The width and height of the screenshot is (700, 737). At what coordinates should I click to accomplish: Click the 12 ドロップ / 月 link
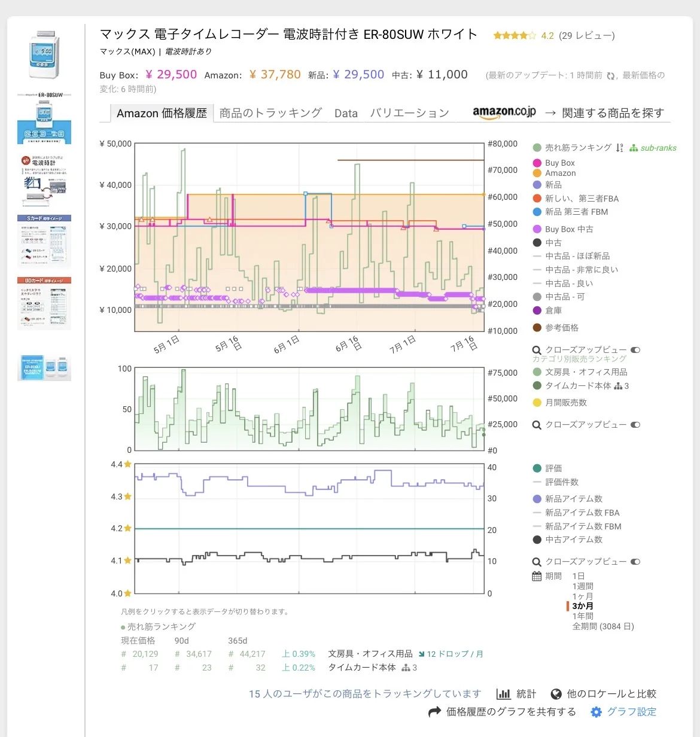[455, 654]
